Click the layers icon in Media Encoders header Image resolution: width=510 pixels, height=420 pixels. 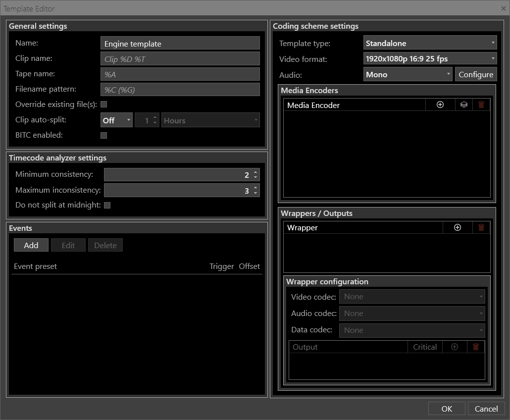(463, 105)
